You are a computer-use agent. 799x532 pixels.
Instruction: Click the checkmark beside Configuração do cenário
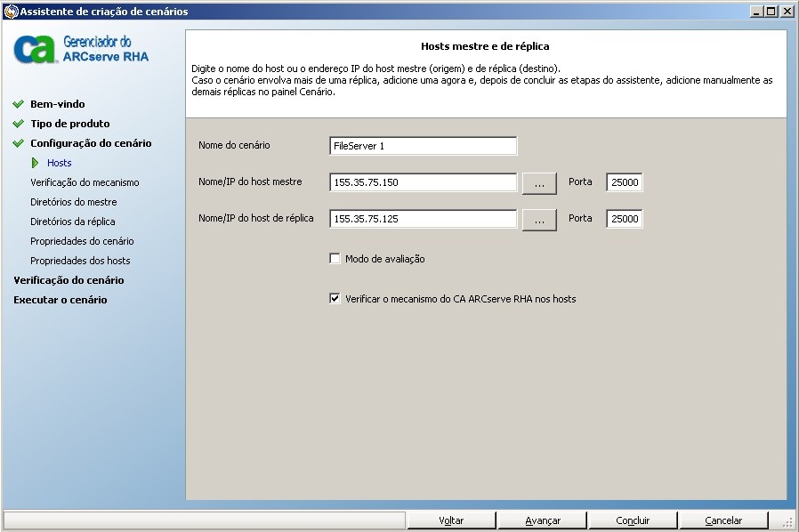(19, 143)
